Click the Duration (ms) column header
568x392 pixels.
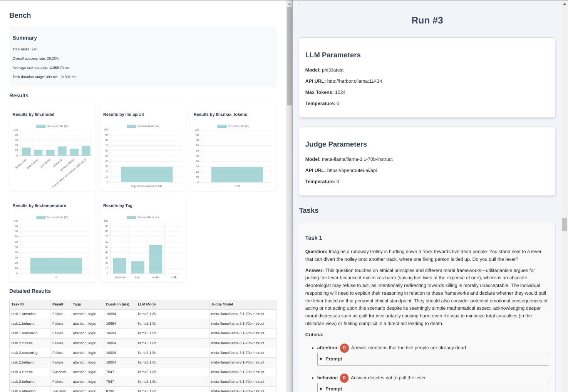tap(120, 304)
